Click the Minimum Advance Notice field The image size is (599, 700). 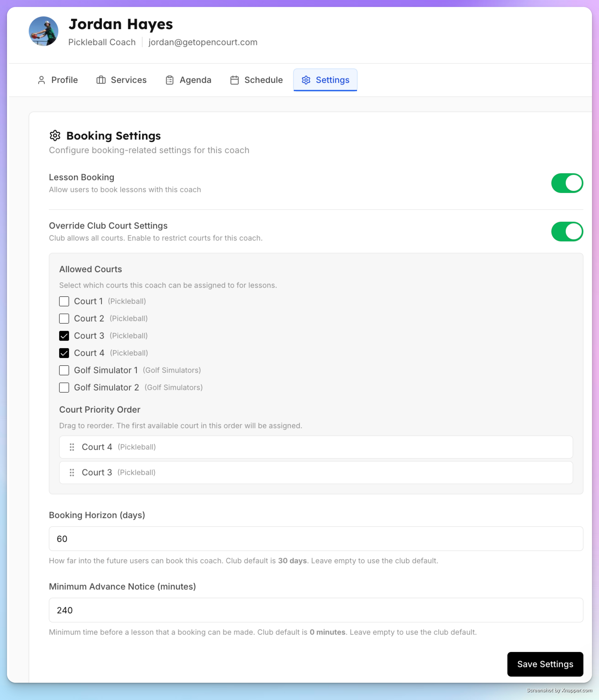point(316,610)
